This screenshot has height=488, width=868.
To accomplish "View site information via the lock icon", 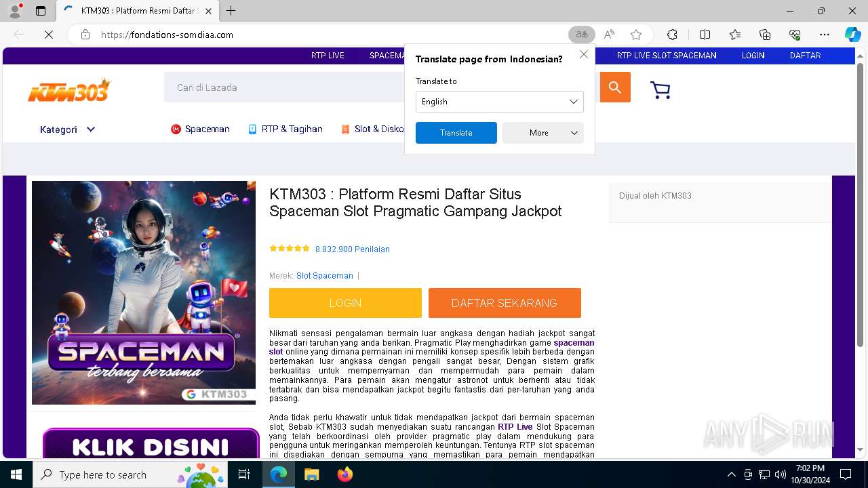I will [x=85, y=35].
